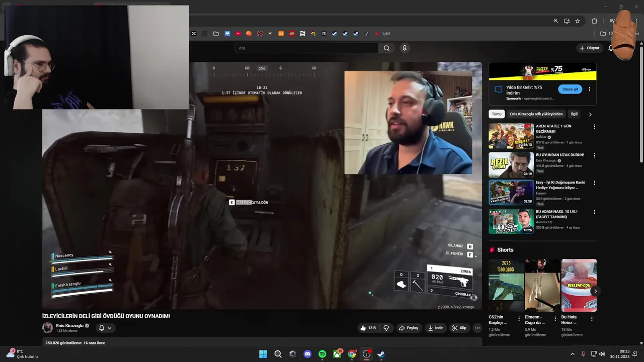The height and width of the screenshot is (362, 644).
Task: Open volume control in system tray
Action: tap(602, 354)
